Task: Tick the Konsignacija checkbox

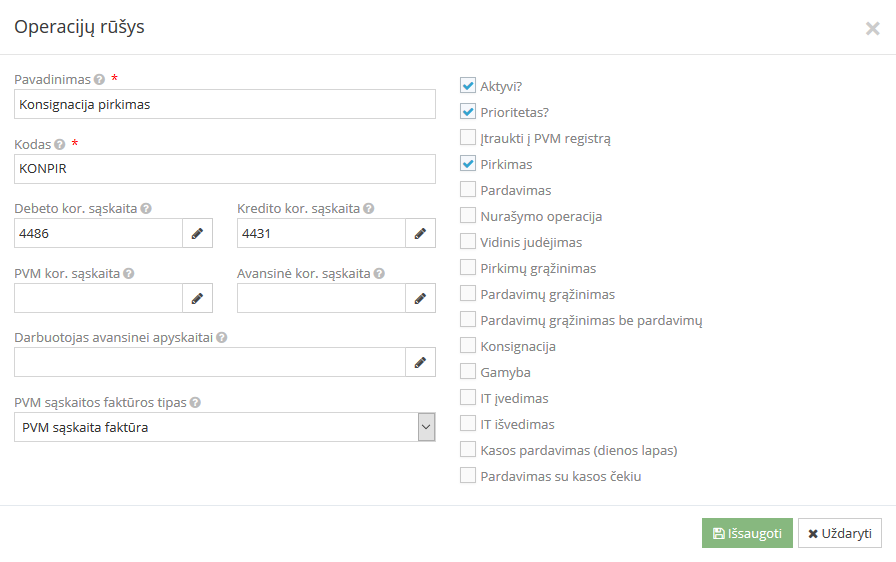Action: pos(468,346)
